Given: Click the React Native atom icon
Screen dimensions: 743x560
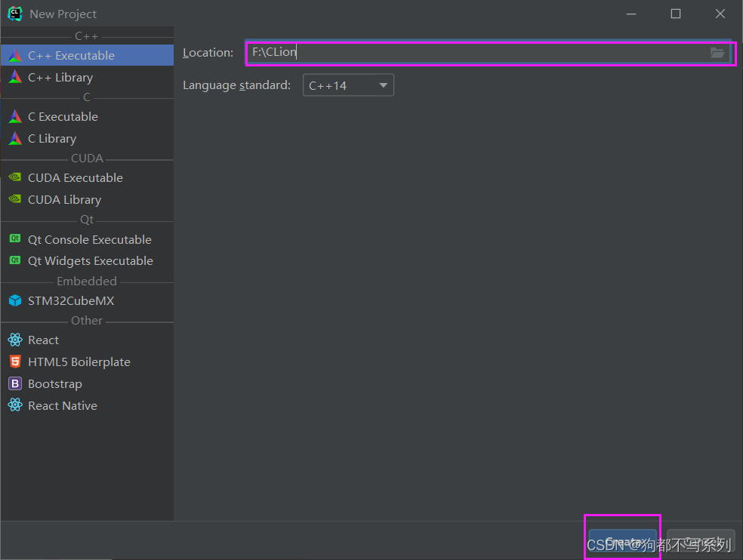Looking at the screenshot, I should pos(15,405).
